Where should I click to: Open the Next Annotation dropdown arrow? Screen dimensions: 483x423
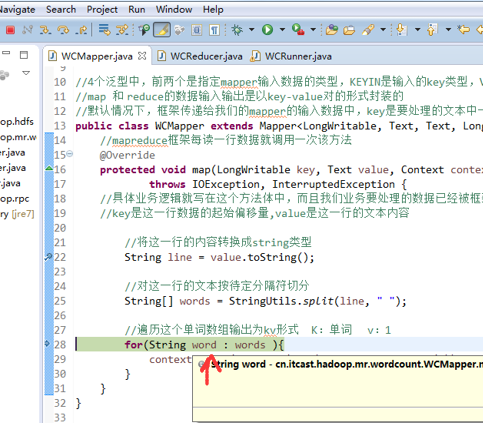[417, 30]
